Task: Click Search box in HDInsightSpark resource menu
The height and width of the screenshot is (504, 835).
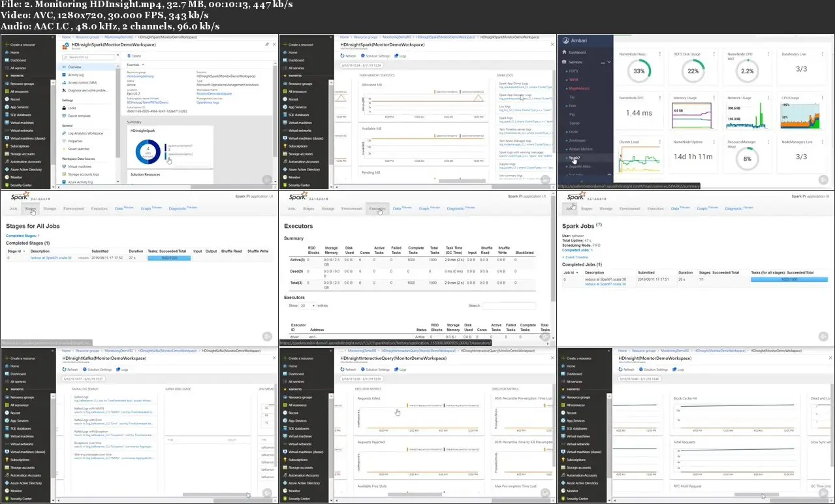Action: click(87, 58)
